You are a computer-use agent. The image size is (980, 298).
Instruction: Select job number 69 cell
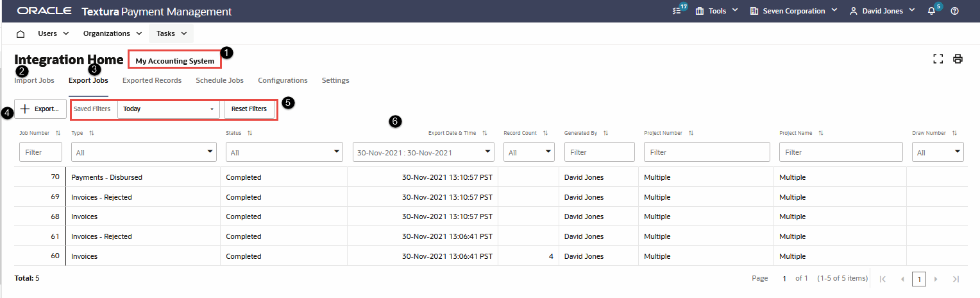click(x=40, y=197)
